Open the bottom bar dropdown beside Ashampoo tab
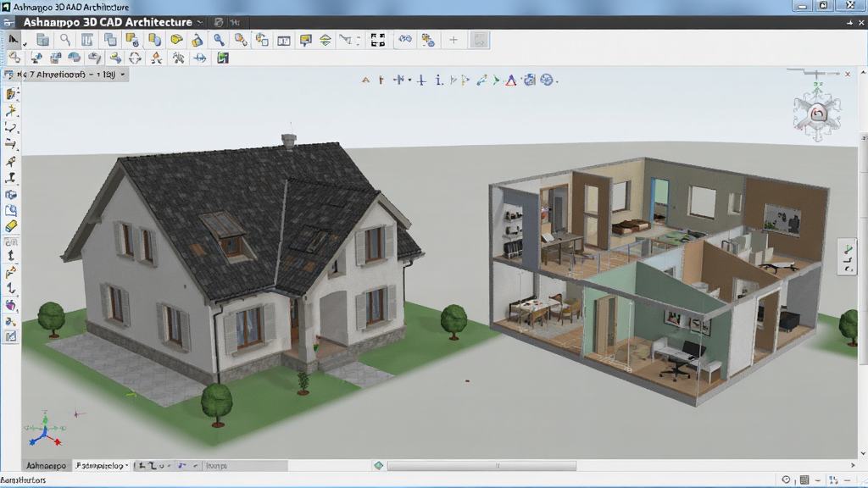 pos(127,466)
